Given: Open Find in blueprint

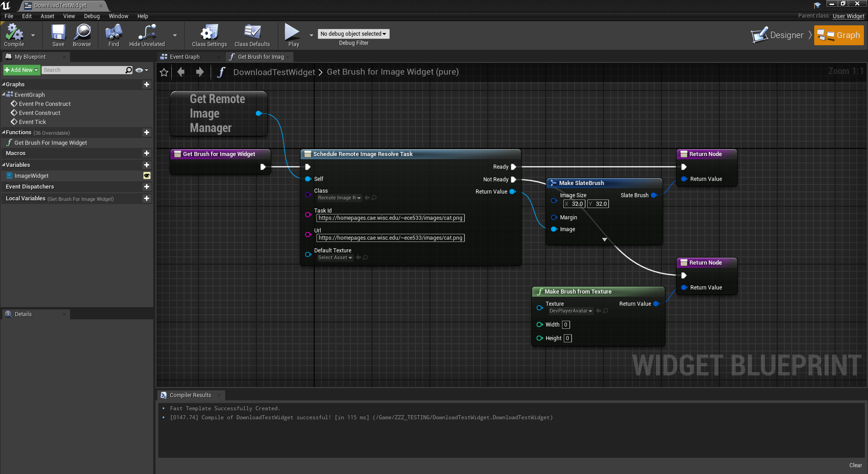Looking at the screenshot, I should 113,35.
